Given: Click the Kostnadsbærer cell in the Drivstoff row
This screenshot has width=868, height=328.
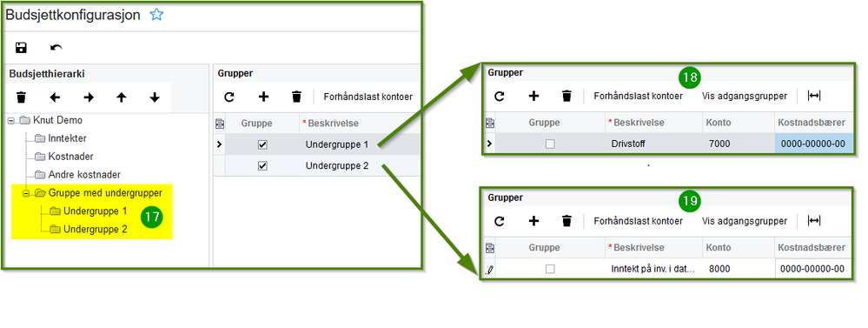Looking at the screenshot, I should pos(812,144).
